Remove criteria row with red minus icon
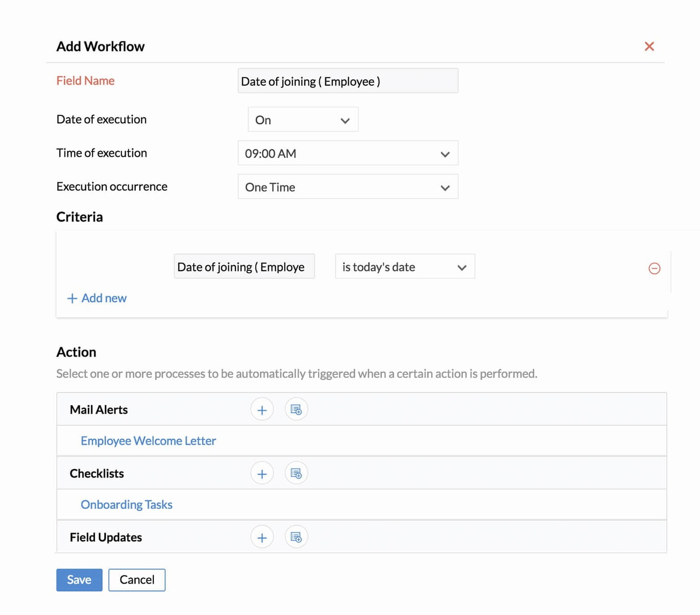The width and height of the screenshot is (700, 615). coord(654,269)
